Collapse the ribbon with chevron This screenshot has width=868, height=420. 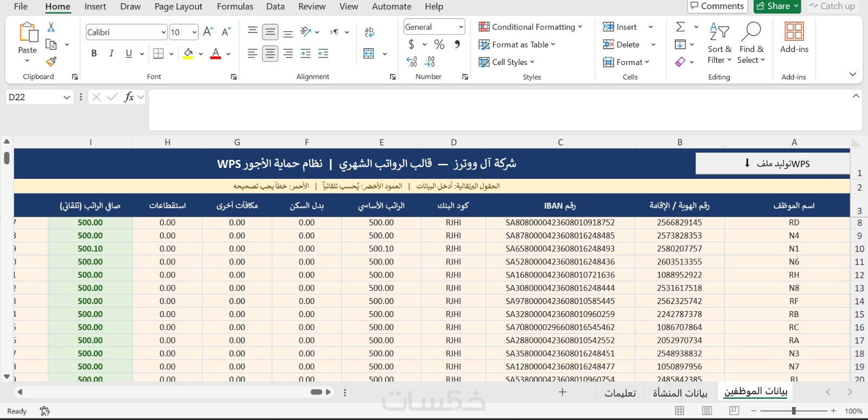(x=852, y=74)
